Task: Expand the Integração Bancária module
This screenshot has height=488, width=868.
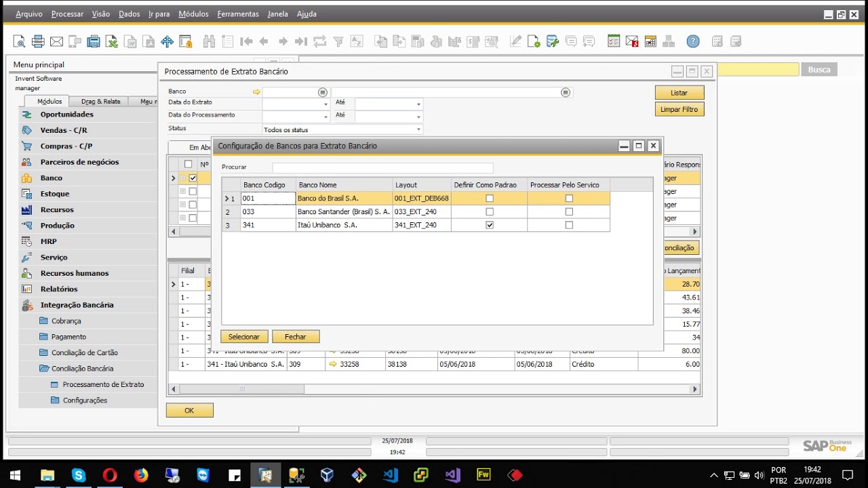Action: pyautogui.click(x=77, y=305)
